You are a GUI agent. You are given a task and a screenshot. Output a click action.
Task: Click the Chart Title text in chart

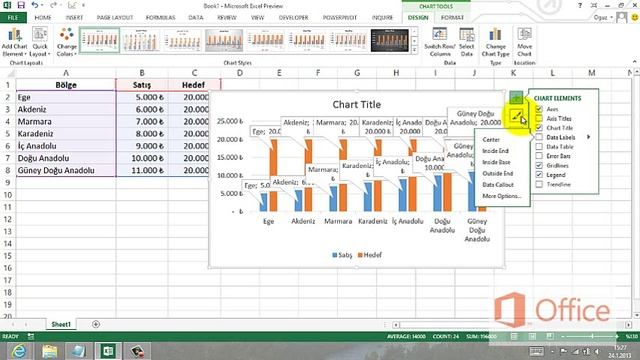pyautogui.click(x=356, y=104)
